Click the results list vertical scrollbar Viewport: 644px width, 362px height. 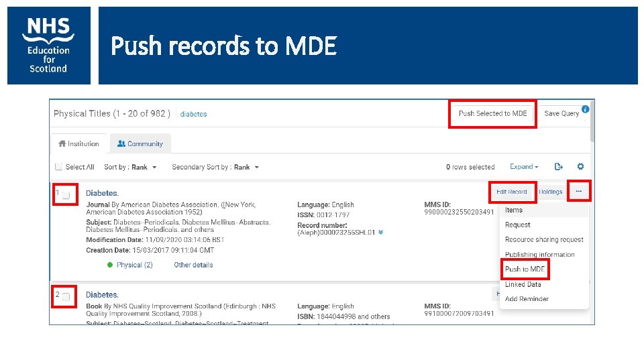point(592,121)
